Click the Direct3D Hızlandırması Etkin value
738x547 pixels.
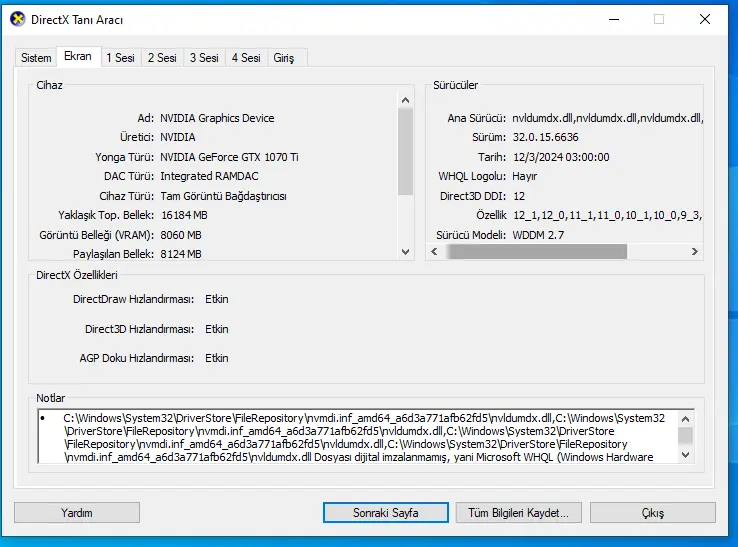[217, 329]
